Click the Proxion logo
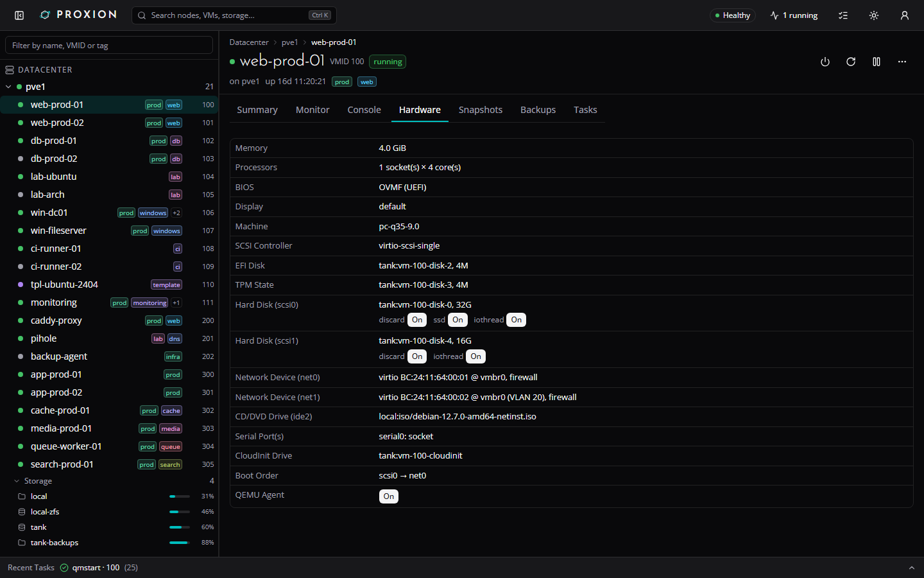Screen dimensions: 924x578 pos(78,15)
